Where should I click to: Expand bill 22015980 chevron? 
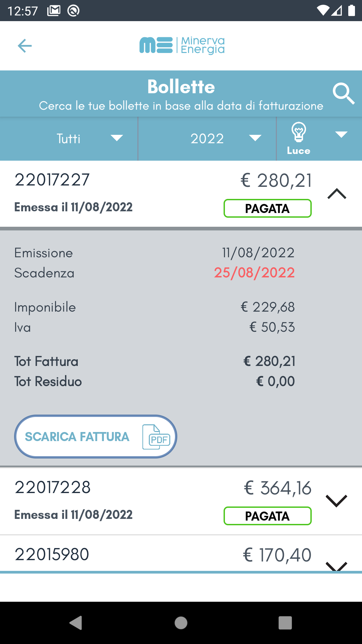point(336,566)
